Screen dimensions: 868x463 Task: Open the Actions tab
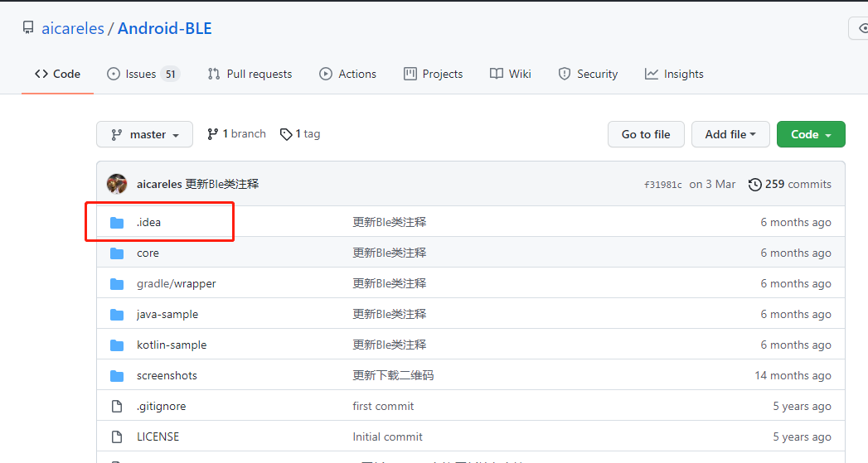(347, 74)
